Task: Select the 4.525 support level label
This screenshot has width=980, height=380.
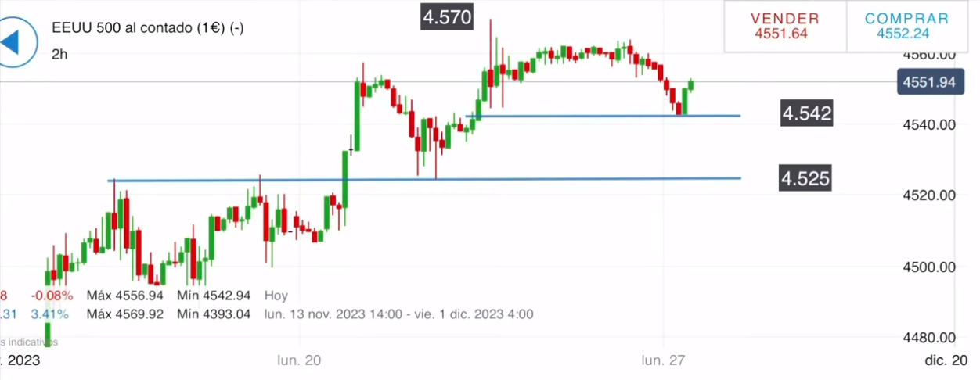Action: 805,179
